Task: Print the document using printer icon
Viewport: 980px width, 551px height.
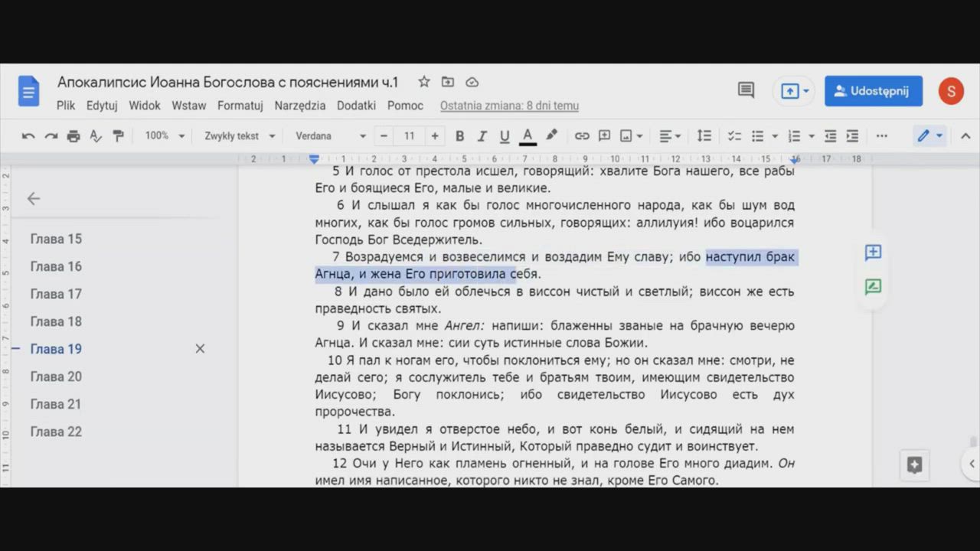Action: [x=73, y=136]
